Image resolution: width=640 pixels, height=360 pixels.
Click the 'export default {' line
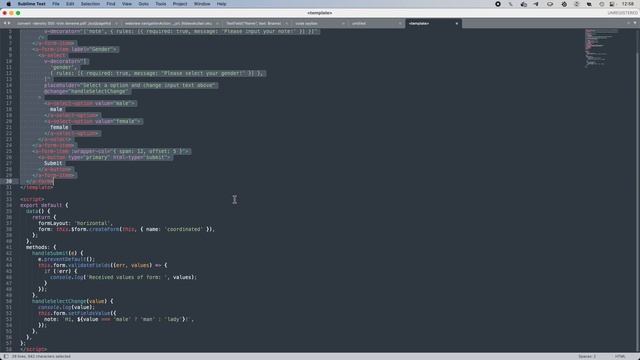tap(44, 205)
